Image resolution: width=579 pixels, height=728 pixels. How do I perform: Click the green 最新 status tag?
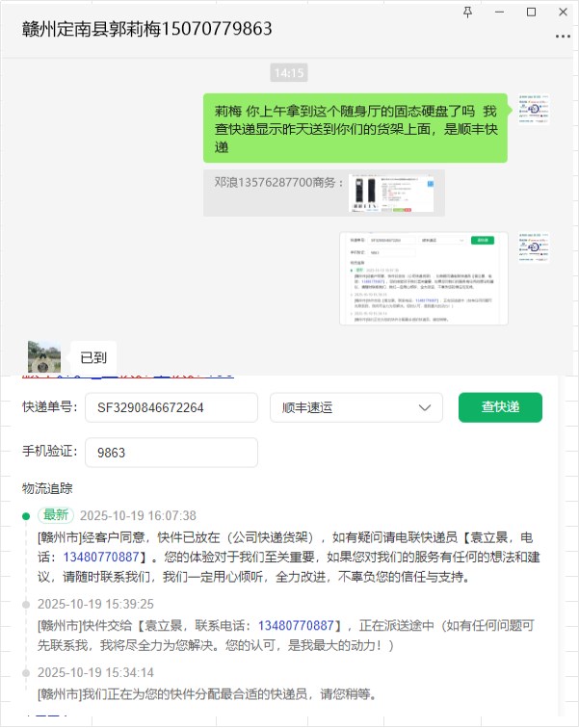(x=56, y=515)
